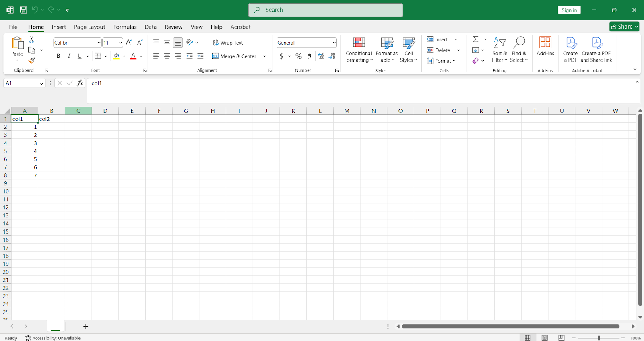This screenshot has height=341, width=644.
Task: Open Conditional Formatting
Action: tap(358, 50)
